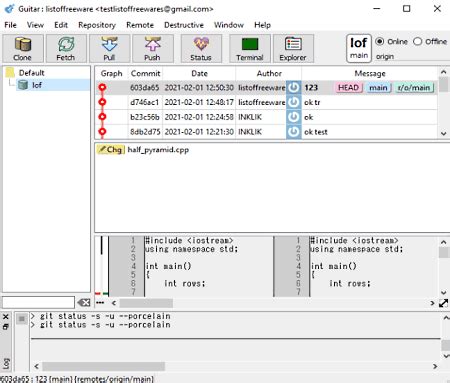
Task: Select commit 8db2d75 row
Action: (266, 132)
